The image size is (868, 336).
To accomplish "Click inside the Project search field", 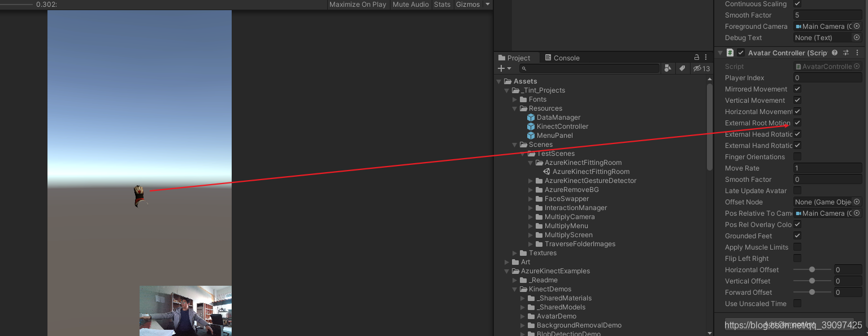I will 589,68.
